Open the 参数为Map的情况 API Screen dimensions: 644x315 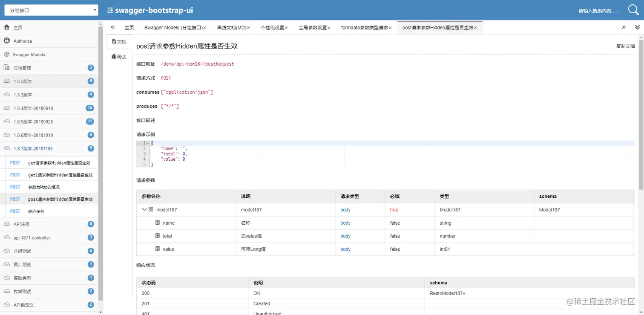point(52,187)
